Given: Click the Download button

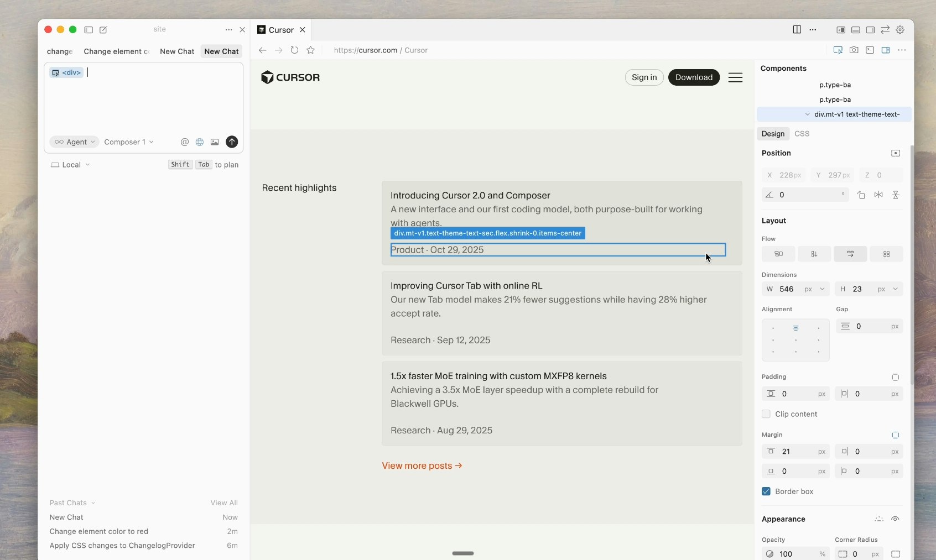Looking at the screenshot, I should click(x=694, y=77).
